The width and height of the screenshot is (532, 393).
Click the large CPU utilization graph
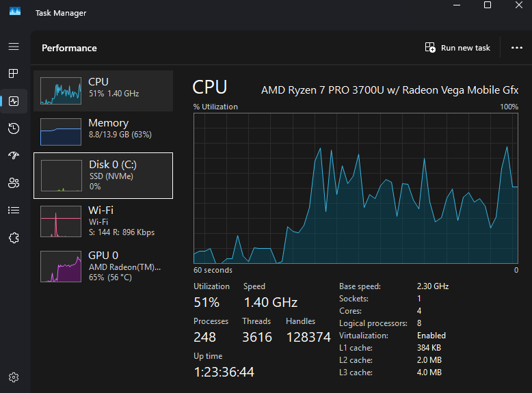pyautogui.click(x=356, y=188)
